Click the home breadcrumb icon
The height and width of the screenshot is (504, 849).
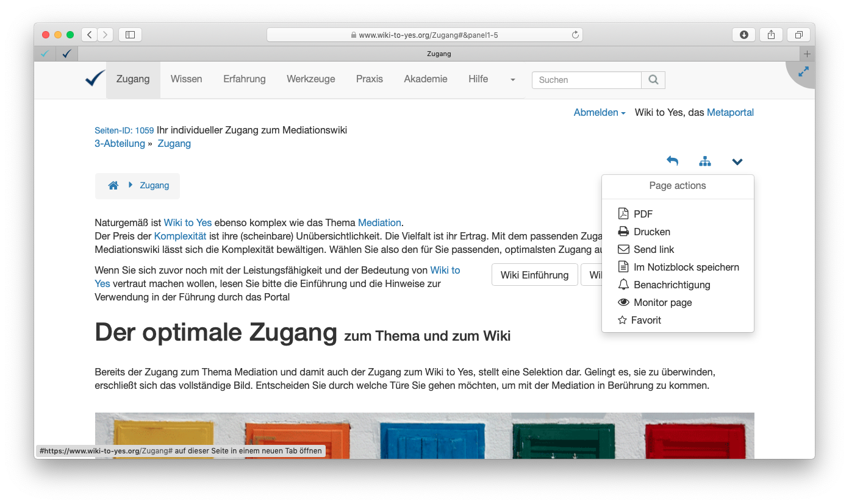click(x=113, y=185)
